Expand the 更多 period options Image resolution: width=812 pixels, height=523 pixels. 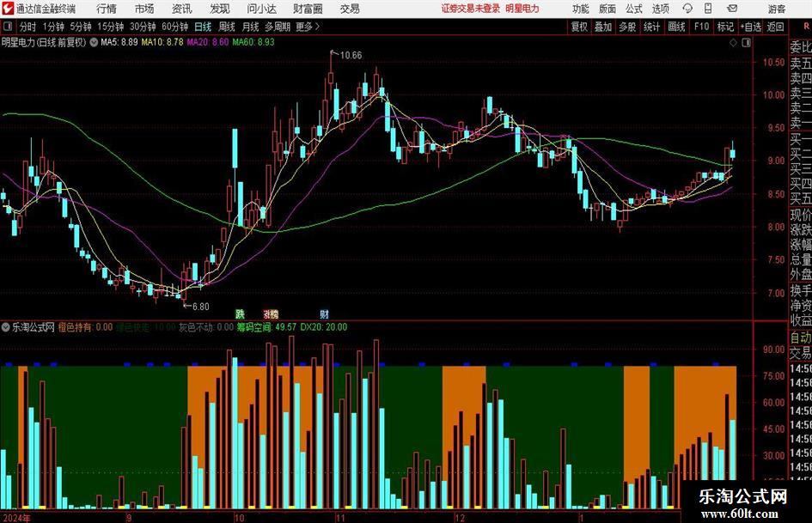tap(308, 27)
